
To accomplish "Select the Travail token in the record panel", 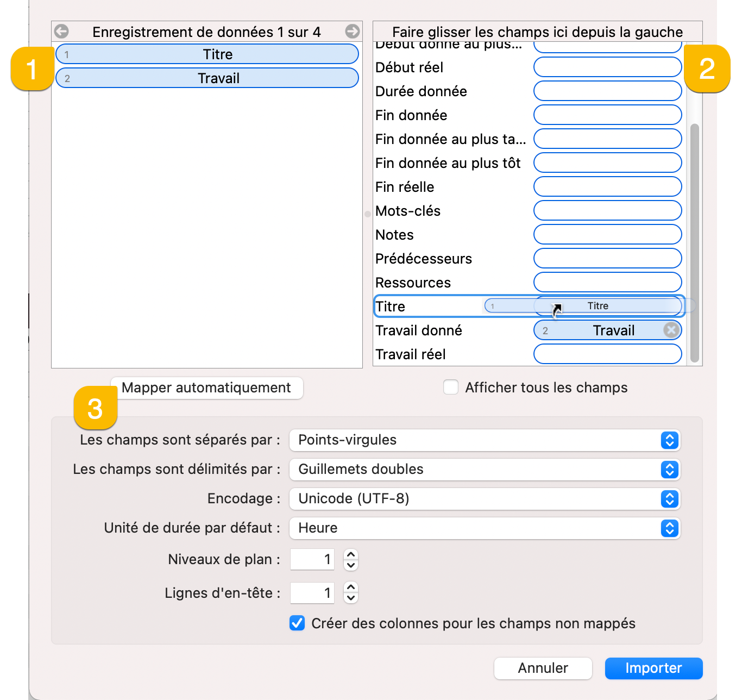I will [x=207, y=78].
